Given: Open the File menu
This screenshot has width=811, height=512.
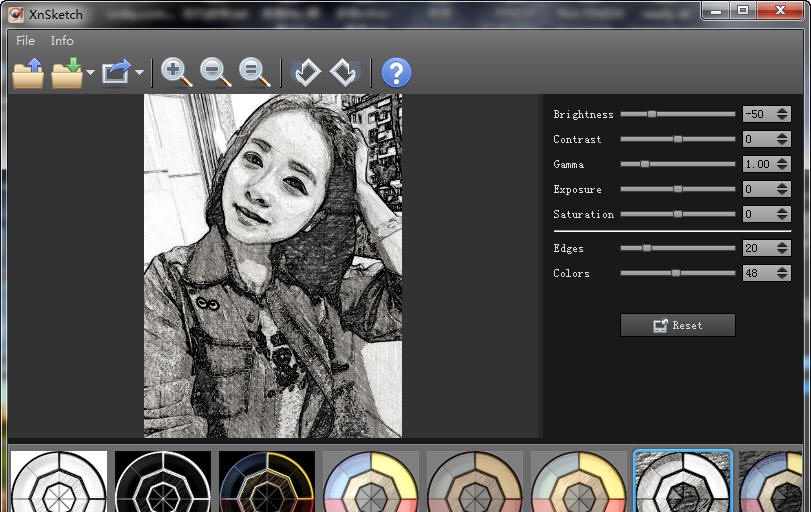Looking at the screenshot, I should click(25, 41).
